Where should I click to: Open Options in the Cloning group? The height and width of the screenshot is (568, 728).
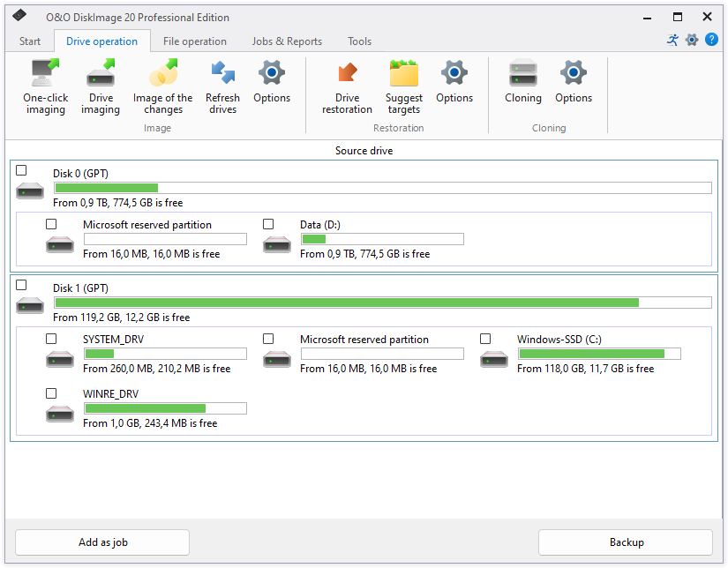coord(574,73)
